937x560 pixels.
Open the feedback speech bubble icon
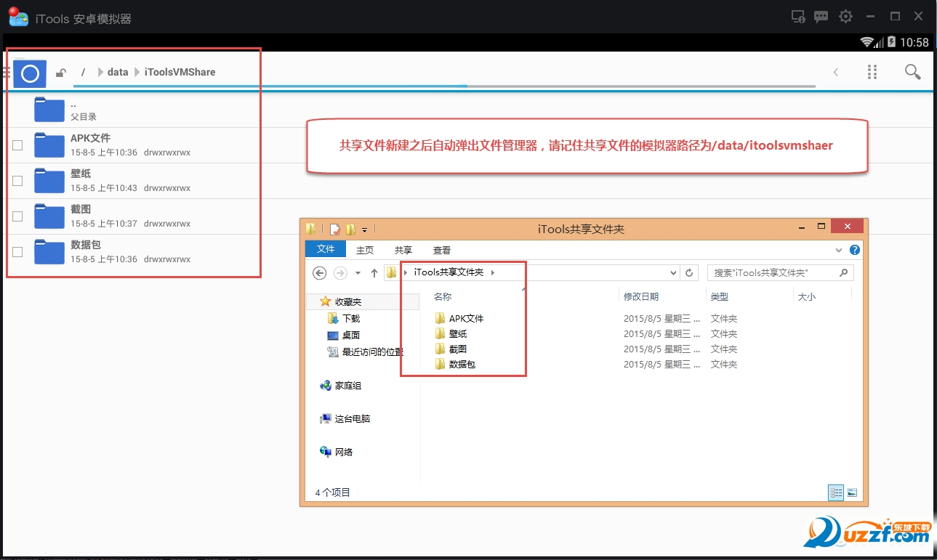[821, 17]
